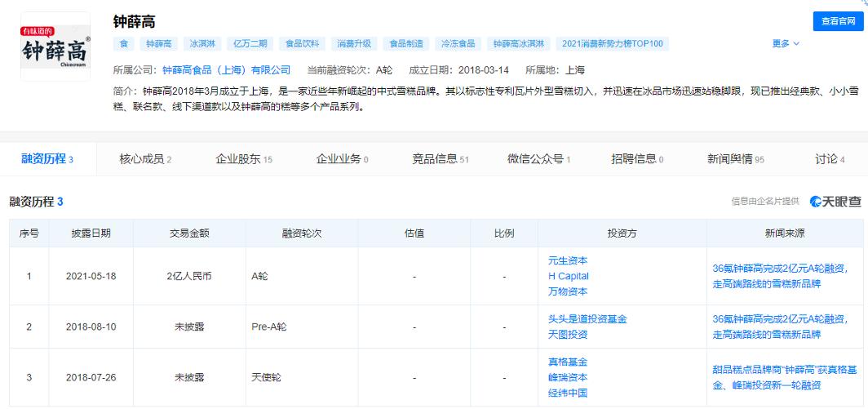Click the 估值 column header
This screenshot has height=409, width=868.
(x=414, y=233)
